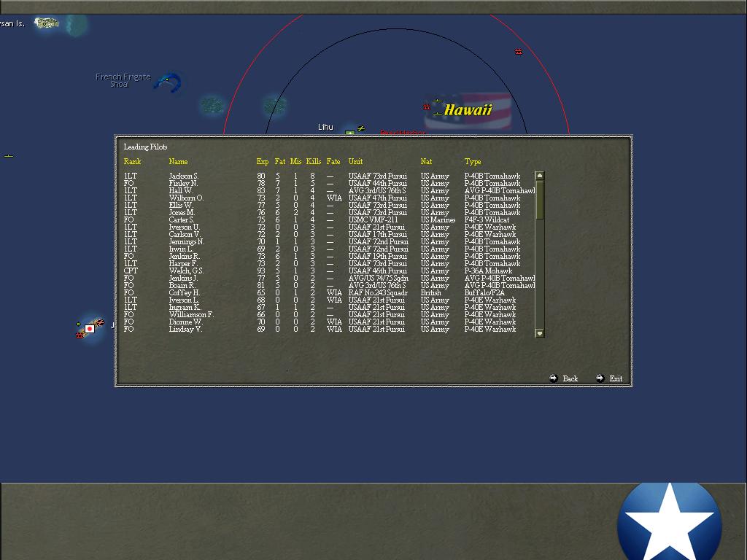The width and height of the screenshot is (747, 560).
Task: Click the Exit text label
Action: (x=616, y=379)
